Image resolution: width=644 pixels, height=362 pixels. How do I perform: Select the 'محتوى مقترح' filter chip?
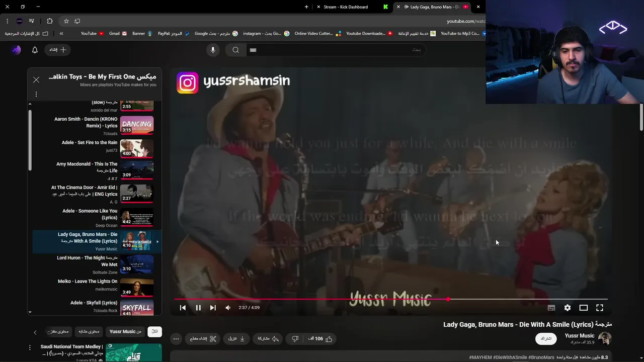pos(58,332)
